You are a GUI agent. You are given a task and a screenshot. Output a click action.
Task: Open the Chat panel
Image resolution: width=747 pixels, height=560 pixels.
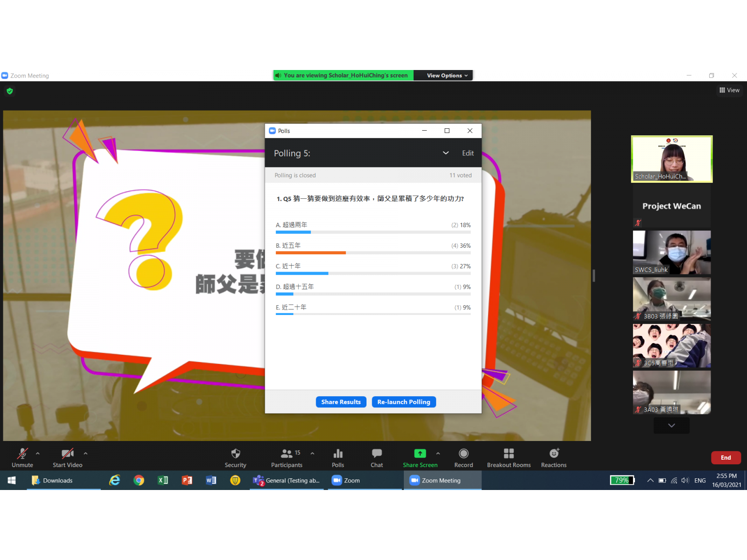(377, 454)
